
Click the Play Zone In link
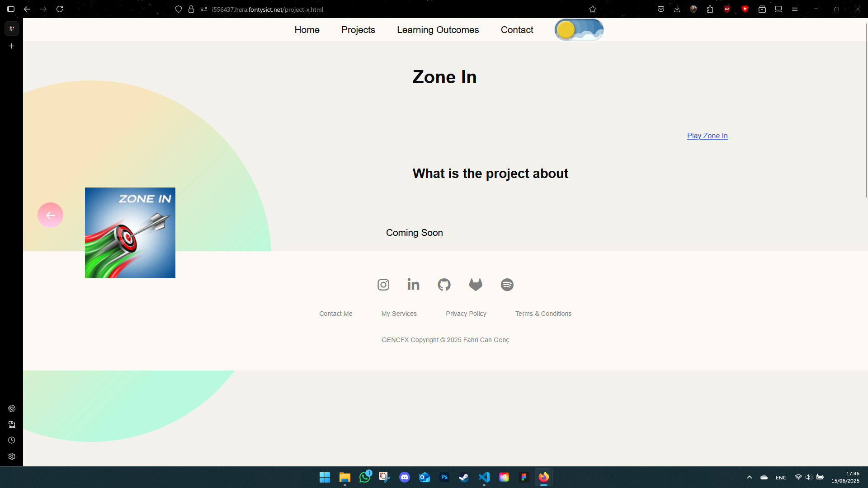pos(707,136)
